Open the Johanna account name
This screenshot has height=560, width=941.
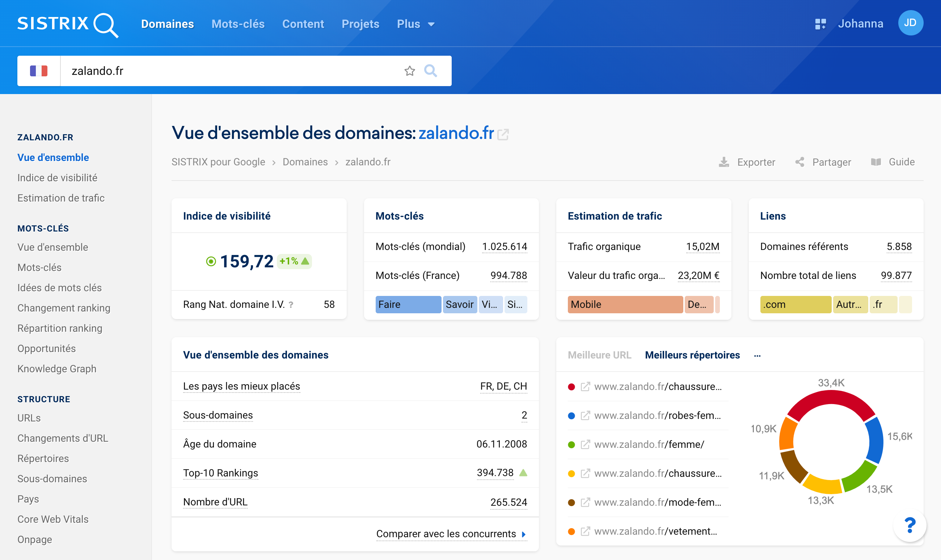pyautogui.click(x=860, y=24)
